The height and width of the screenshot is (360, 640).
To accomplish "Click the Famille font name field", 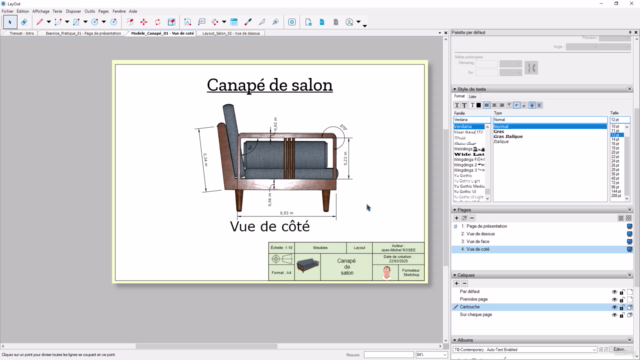I will click(x=472, y=120).
